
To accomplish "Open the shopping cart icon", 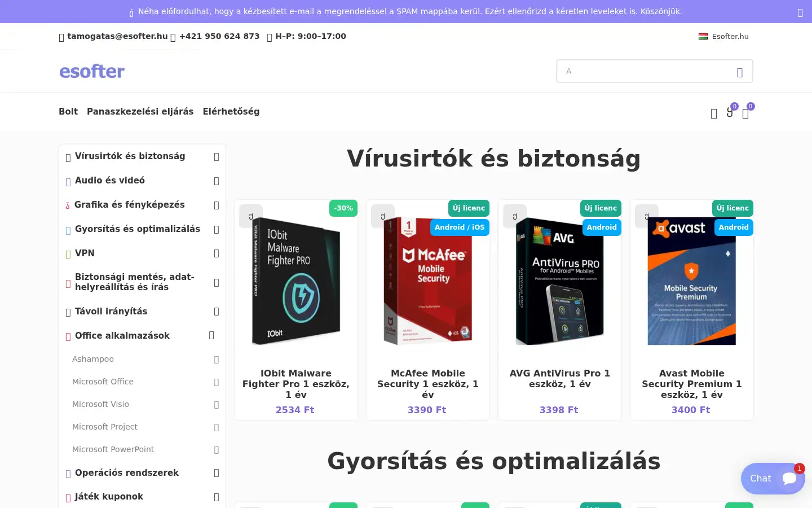I will point(747,112).
